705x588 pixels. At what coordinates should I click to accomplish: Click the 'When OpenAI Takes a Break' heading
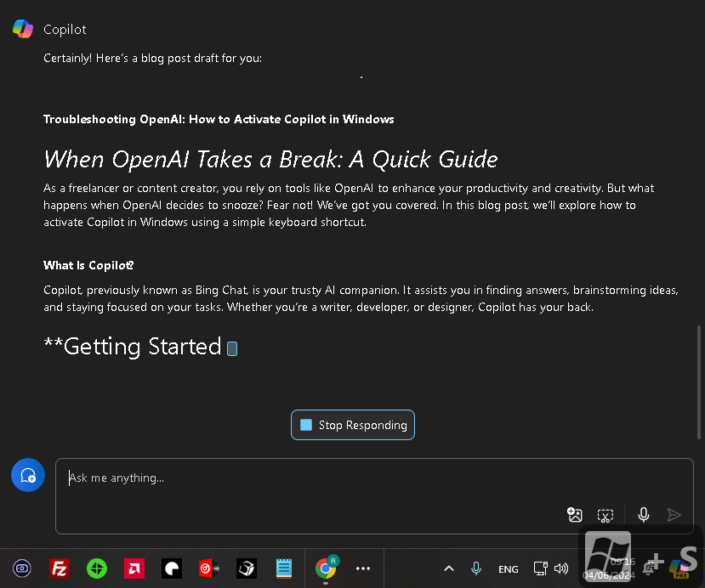click(270, 159)
